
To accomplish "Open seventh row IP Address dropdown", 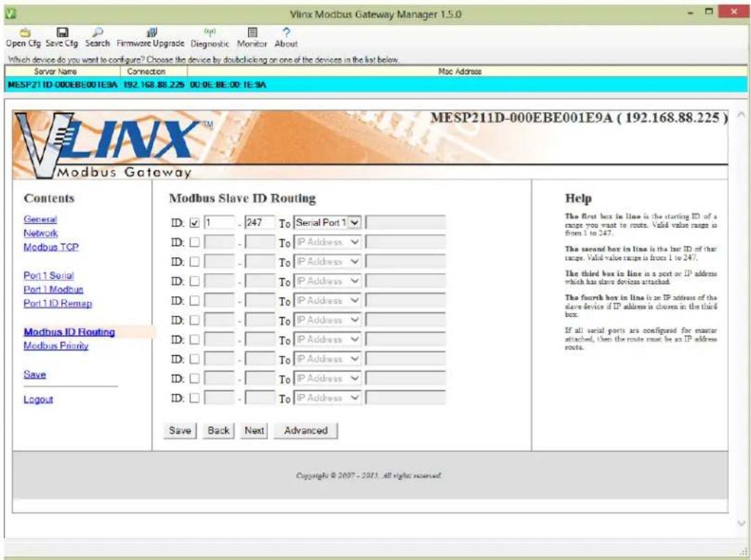I will coord(327,340).
